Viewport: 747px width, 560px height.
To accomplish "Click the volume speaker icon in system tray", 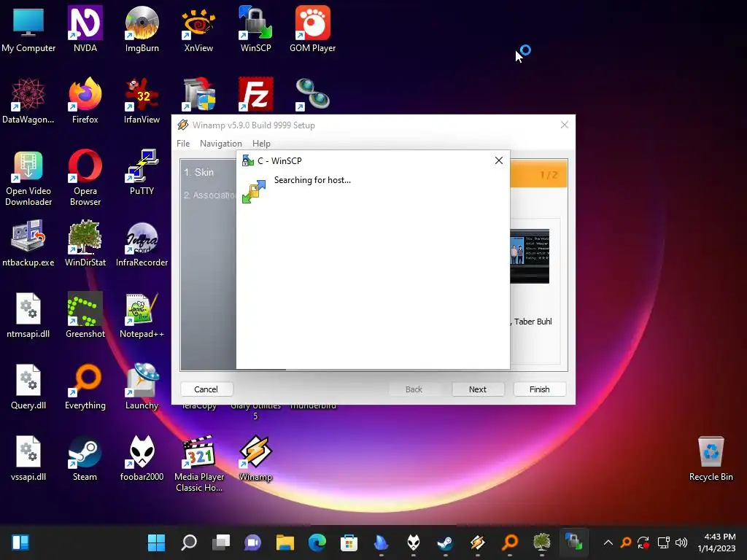I will tap(681, 542).
